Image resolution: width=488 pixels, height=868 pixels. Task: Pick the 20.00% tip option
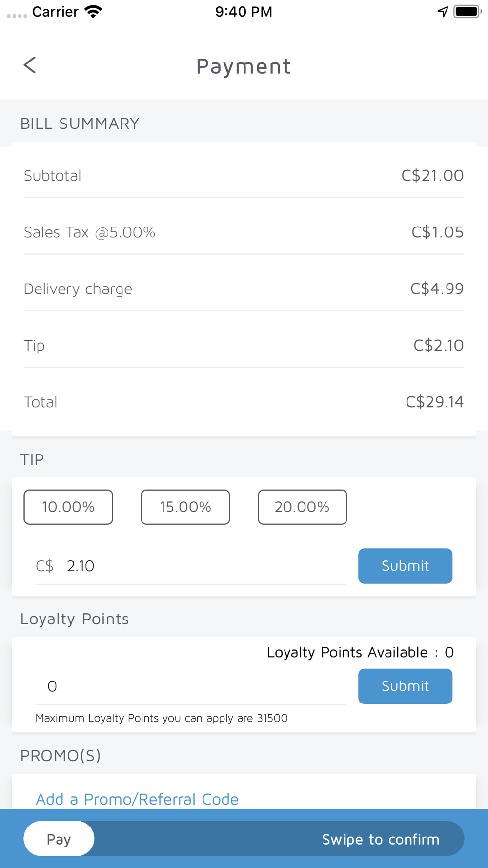coord(302,507)
